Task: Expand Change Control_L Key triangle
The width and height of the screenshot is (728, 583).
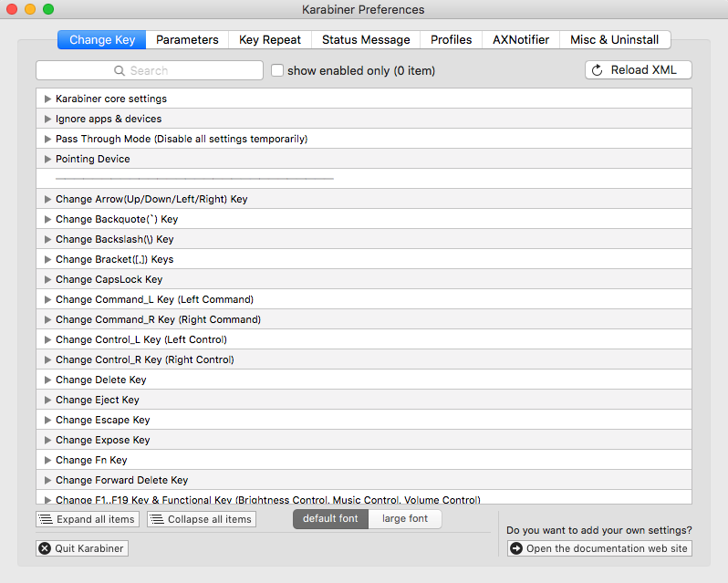Action: 47,339
